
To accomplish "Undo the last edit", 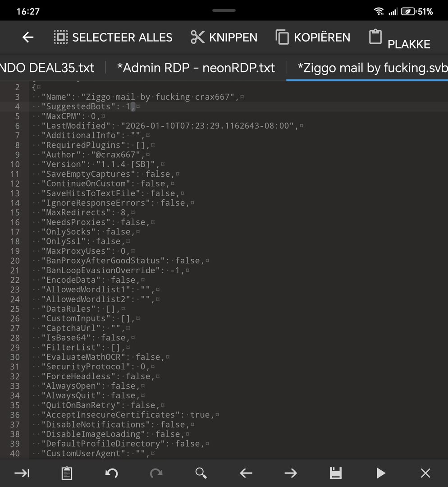I will click(111, 473).
